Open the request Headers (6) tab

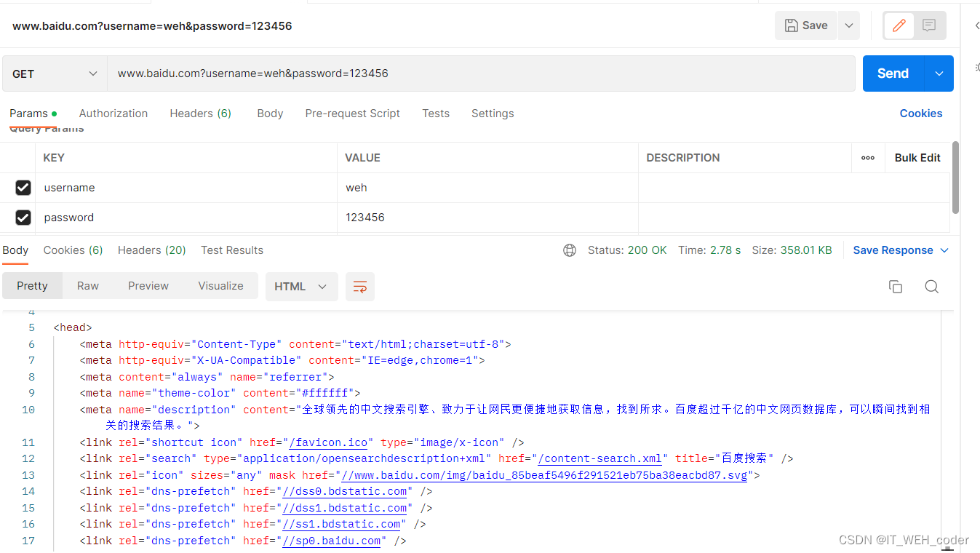201,114
